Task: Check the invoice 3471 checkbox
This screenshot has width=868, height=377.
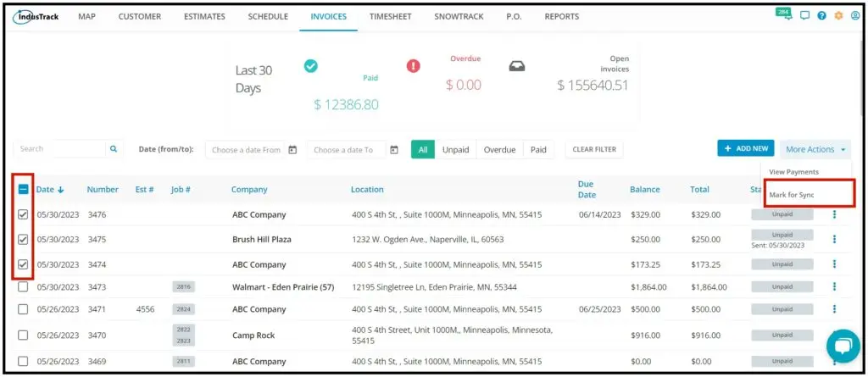Action: (23, 309)
